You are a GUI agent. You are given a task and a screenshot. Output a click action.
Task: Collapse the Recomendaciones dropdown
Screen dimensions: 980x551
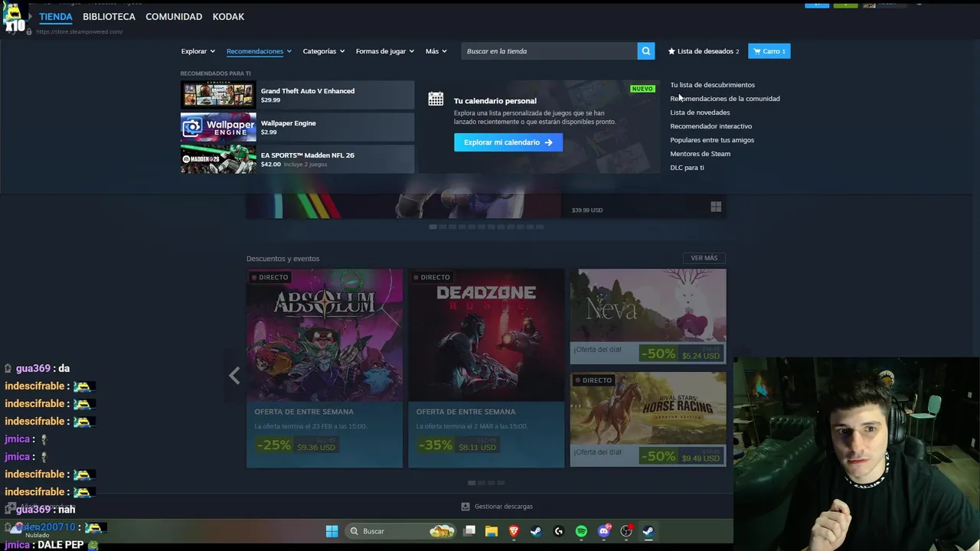point(259,51)
